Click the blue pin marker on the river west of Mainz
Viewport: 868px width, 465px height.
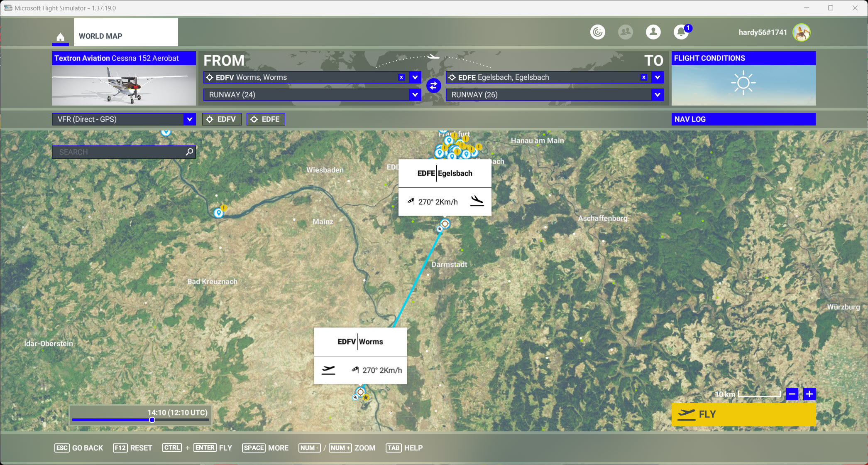click(218, 213)
